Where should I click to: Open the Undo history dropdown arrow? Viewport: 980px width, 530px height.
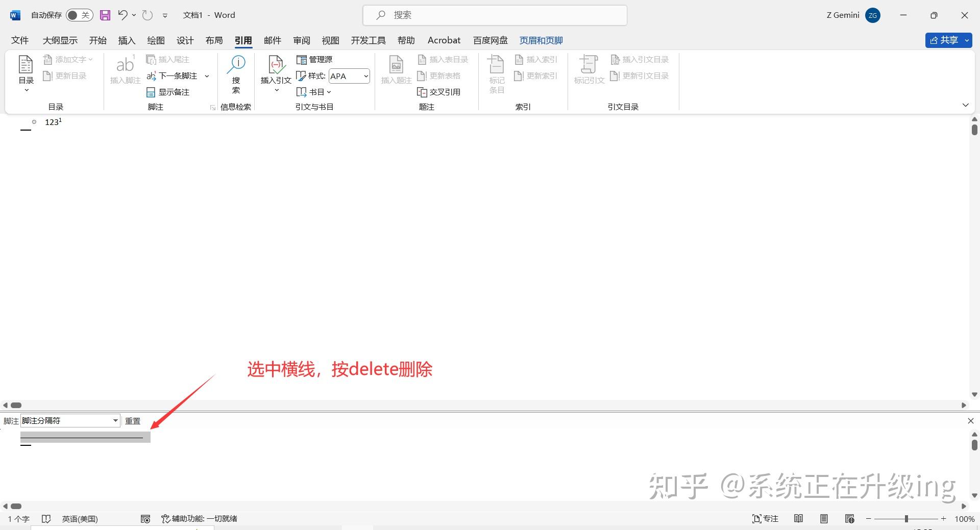coord(134,15)
